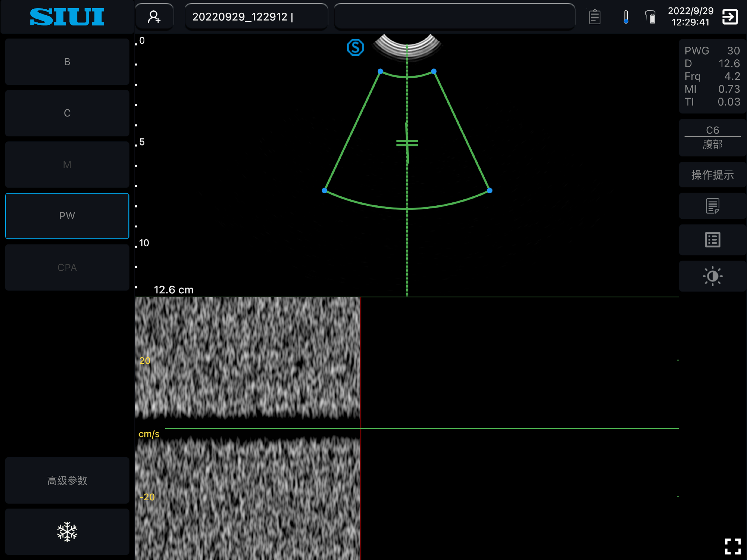This screenshot has height=560, width=747.
Task: Click the TI 0.03 value
Action: point(712,102)
